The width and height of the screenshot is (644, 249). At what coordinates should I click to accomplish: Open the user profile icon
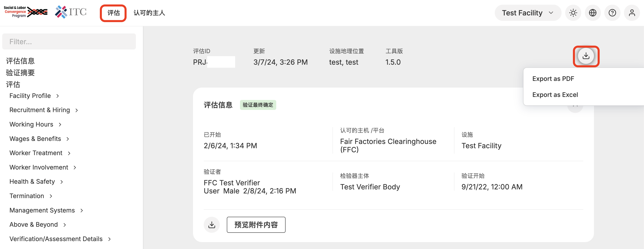631,13
